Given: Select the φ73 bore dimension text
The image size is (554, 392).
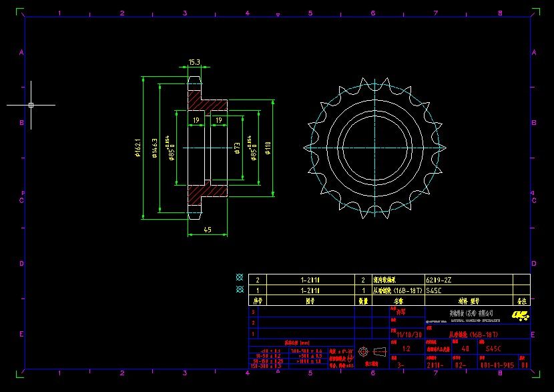Looking at the screenshot, I should click(237, 148).
